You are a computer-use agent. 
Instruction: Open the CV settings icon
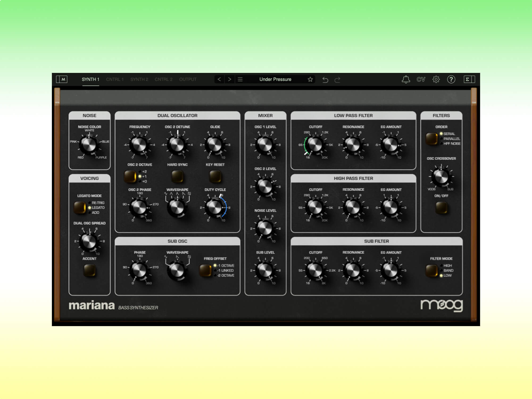(421, 79)
